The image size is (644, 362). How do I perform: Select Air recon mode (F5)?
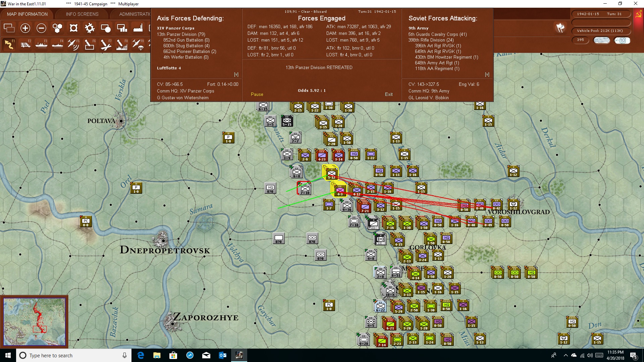tap(73, 44)
